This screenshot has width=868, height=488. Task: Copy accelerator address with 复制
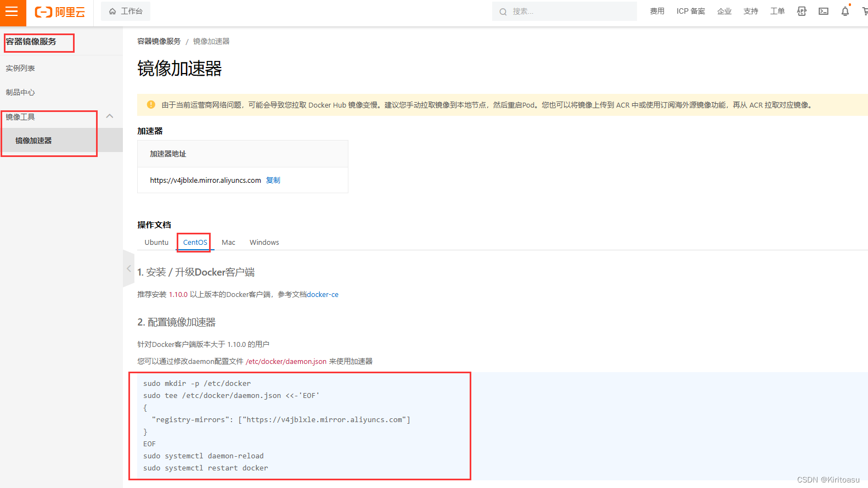pyautogui.click(x=273, y=180)
